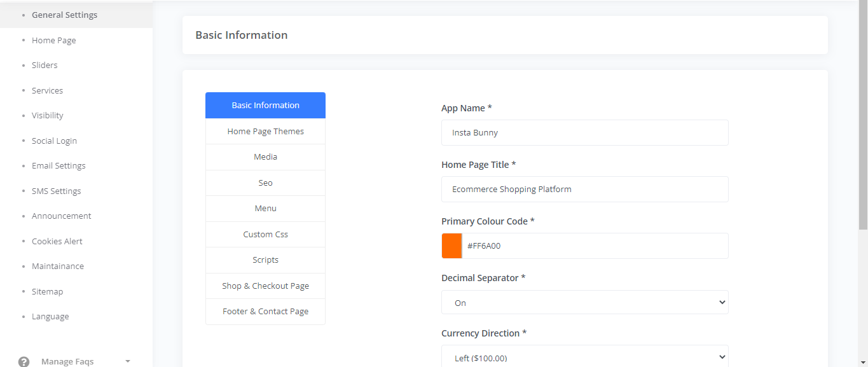868x367 pixels.
Task: Open the Social Login sidebar link
Action: click(54, 141)
